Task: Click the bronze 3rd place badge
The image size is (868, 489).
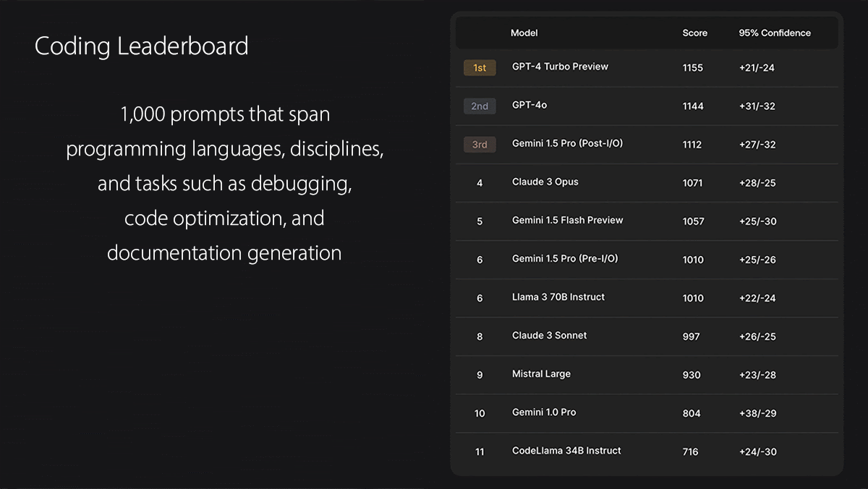Action: click(480, 145)
